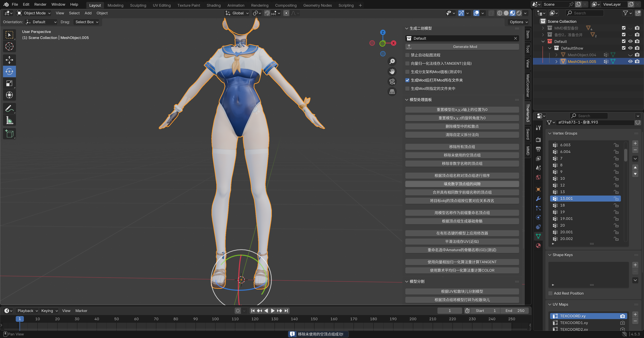Viewport: 644px width, 338px height.
Task: Enable 禁止自动贴图流程 checkbox
Action: click(x=408, y=55)
